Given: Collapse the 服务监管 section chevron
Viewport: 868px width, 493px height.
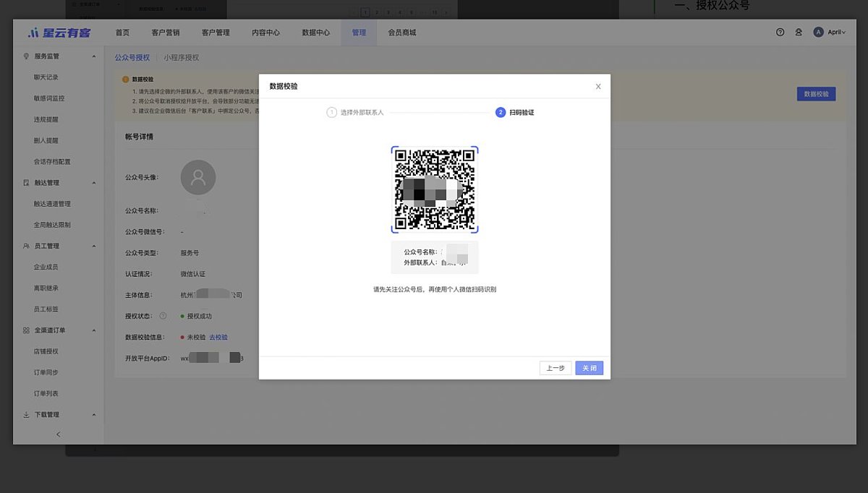Looking at the screenshot, I should 93,56.
